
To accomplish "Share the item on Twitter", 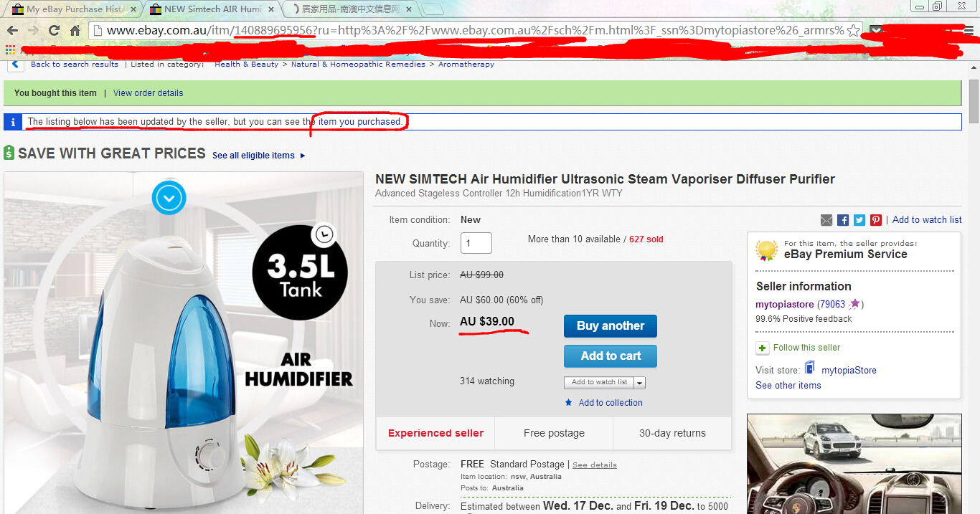I will 859,220.
